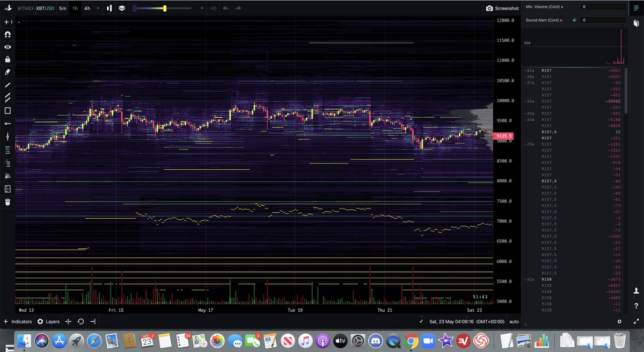Click the redo arrow
Screen dimensions: 644x352
coord(238,9)
